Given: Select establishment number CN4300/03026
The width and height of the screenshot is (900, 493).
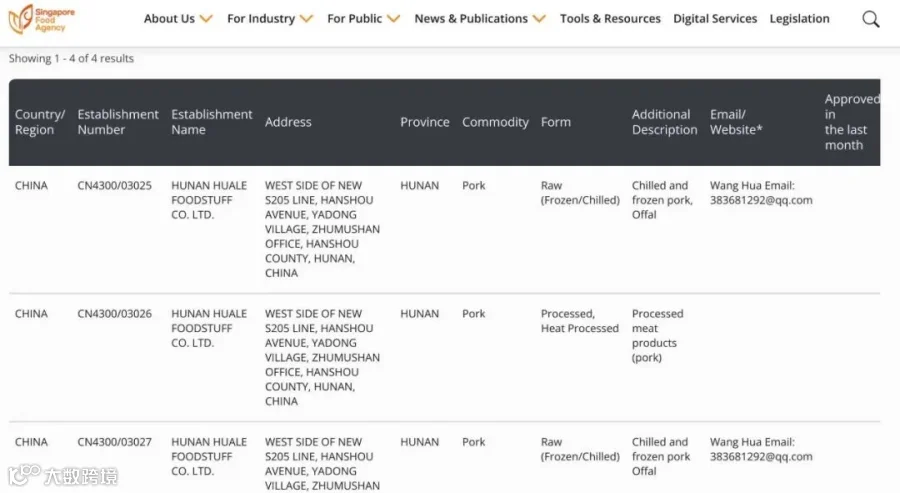Looking at the screenshot, I should point(114,313).
